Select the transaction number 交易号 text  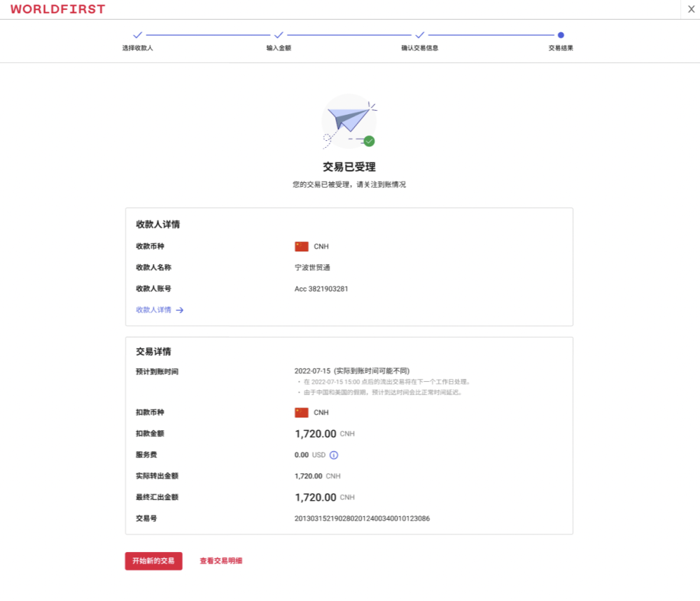pos(361,518)
